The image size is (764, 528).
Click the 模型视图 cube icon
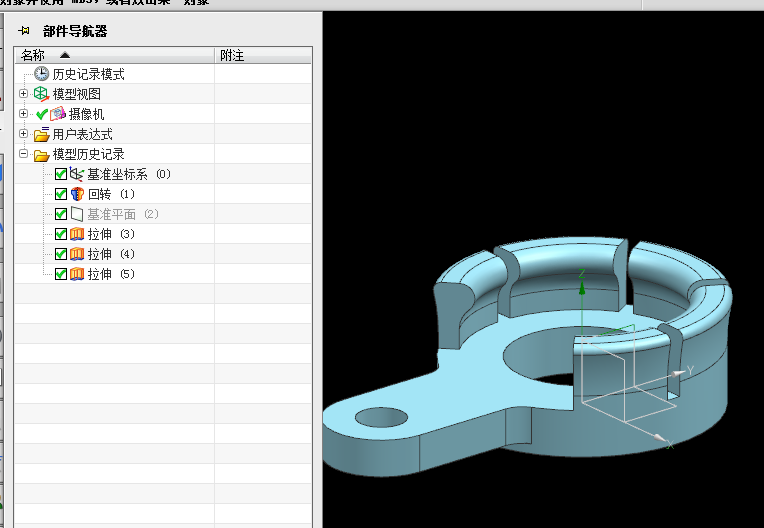click(x=41, y=94)
